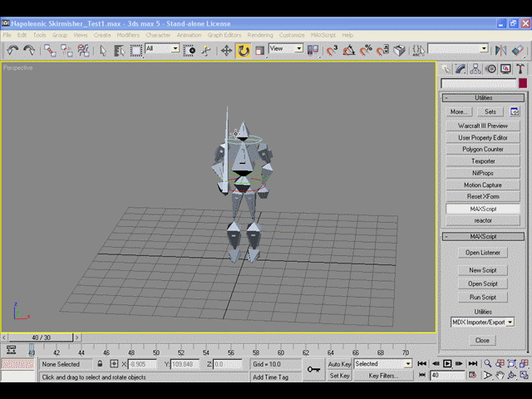Image resolution: width=532 pixels, height=399 pixels.
Task: Click the Select and Rotate tool
Action: [x=244, y=51]
